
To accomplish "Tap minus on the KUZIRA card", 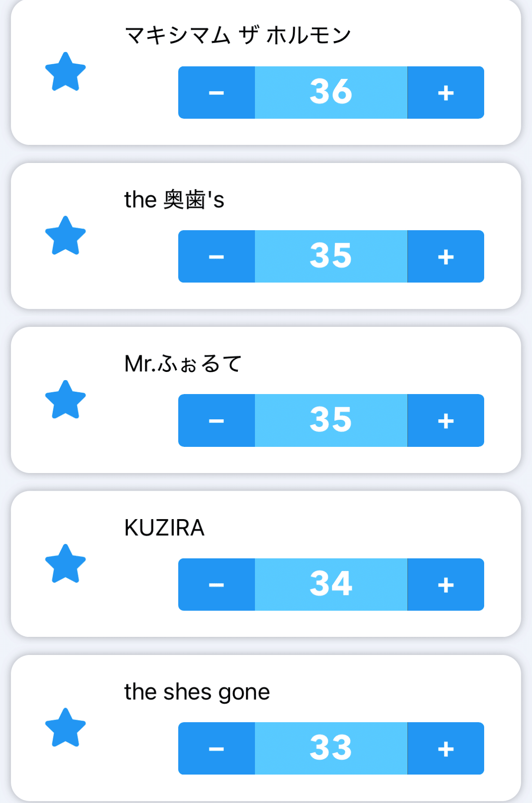I will point(217,585).
